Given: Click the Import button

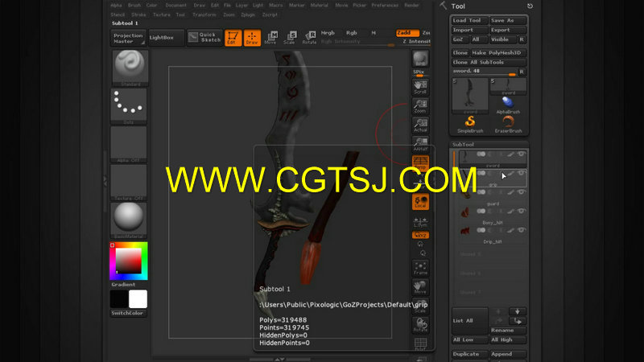Looking at the screenshot, I should pyautogui.click(x=470, y=30).
